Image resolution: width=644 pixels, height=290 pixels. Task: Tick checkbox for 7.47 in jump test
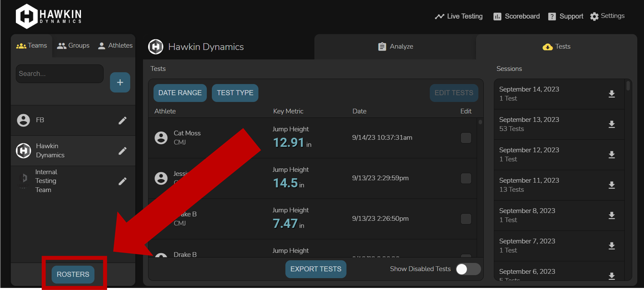tap(466, 219)
